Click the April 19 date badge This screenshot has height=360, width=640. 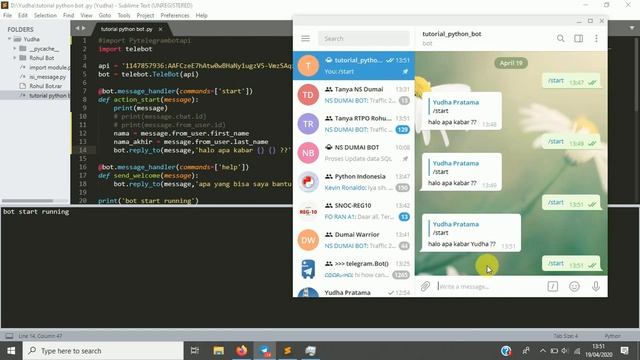pyautogui.click(x=511, y=63)
